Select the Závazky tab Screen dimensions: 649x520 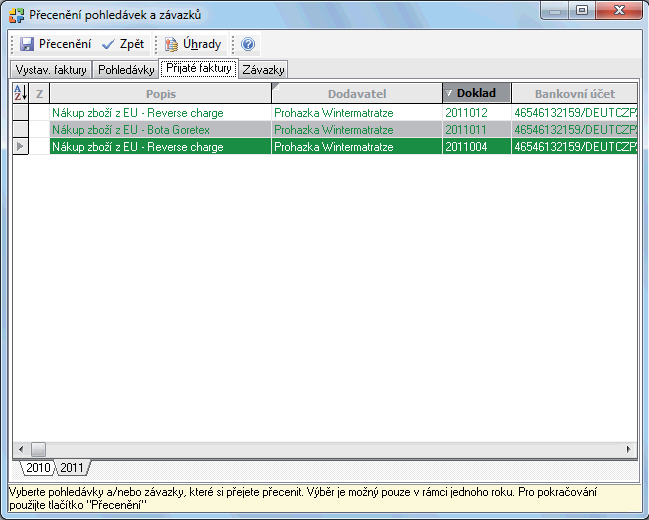click(264, 70)
